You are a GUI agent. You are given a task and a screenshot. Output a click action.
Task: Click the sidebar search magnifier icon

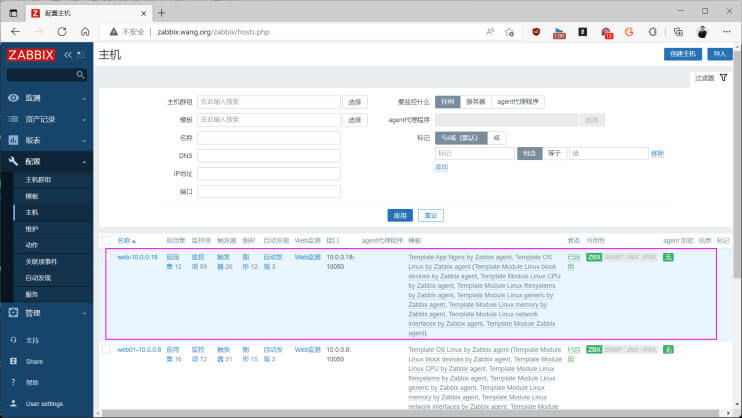click(x=80, y=75)
